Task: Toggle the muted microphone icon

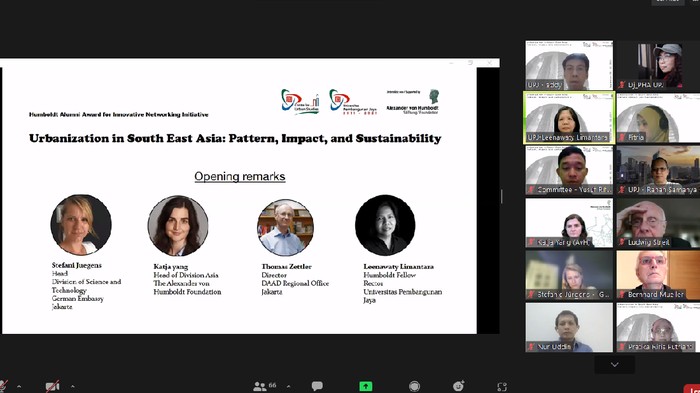Action: click(x=3, y=385)
